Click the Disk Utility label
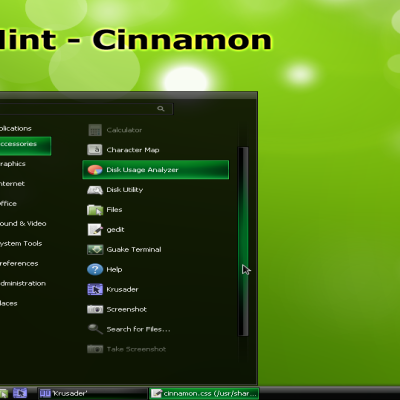The image size is (400, 400). click(x=125, y=190)
